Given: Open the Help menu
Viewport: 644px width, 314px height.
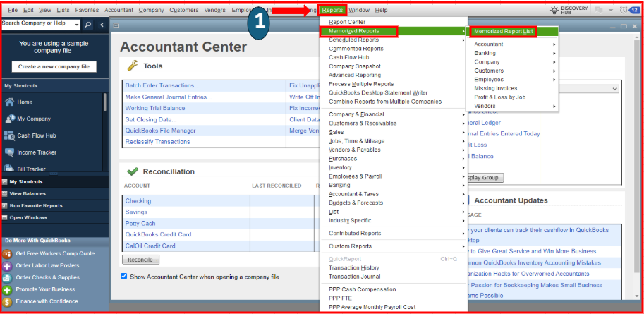Looking at the screenshot, I should (x=381, y=10).
